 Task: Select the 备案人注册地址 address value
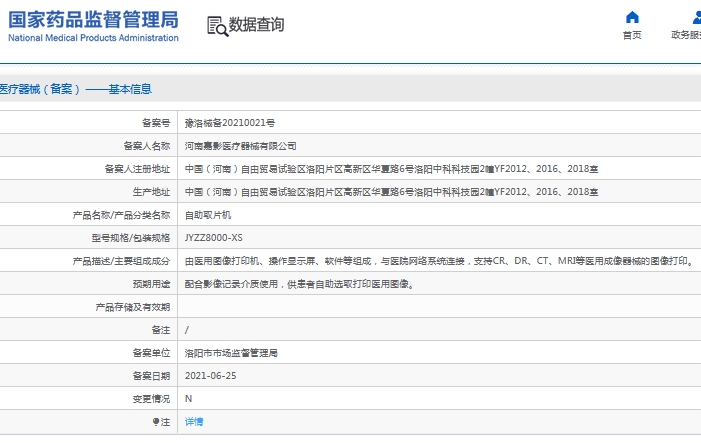click(391, 169)
